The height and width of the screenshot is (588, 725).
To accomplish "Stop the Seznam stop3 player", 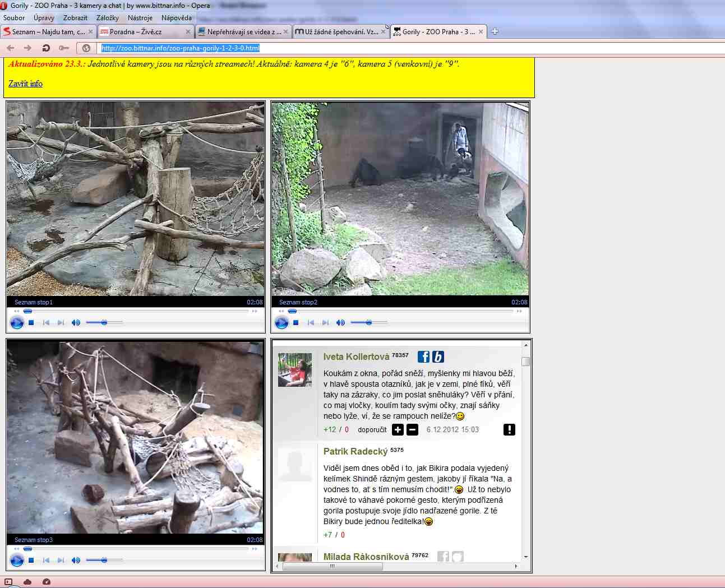I will coord(31,560).
